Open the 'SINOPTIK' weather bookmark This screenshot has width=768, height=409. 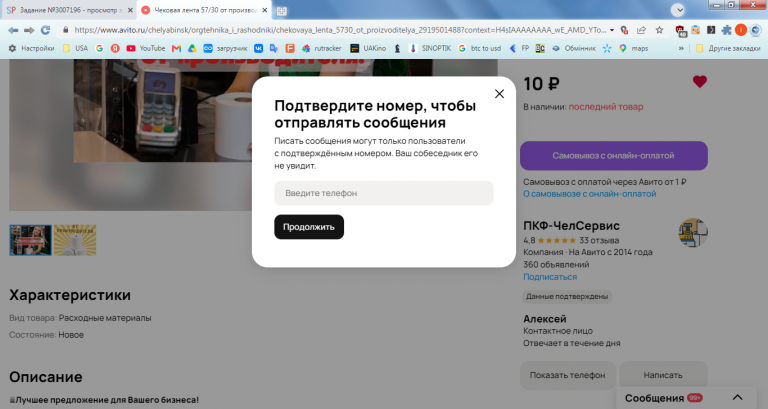tap(430, 48)
